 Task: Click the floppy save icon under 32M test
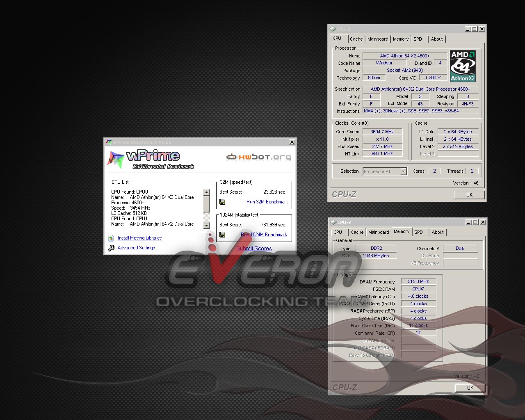222,202
